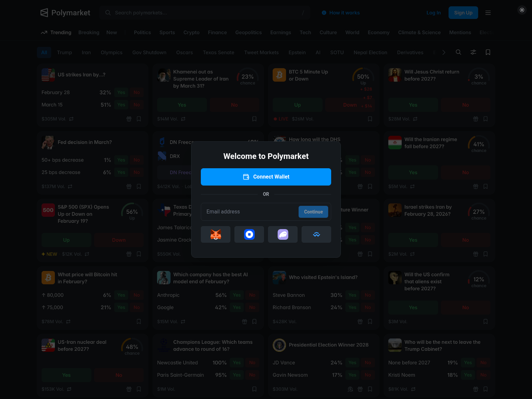Viewport: 532px width, 399px height.
Task: Click the Connect Wallet button
Action: coord(266,177)
